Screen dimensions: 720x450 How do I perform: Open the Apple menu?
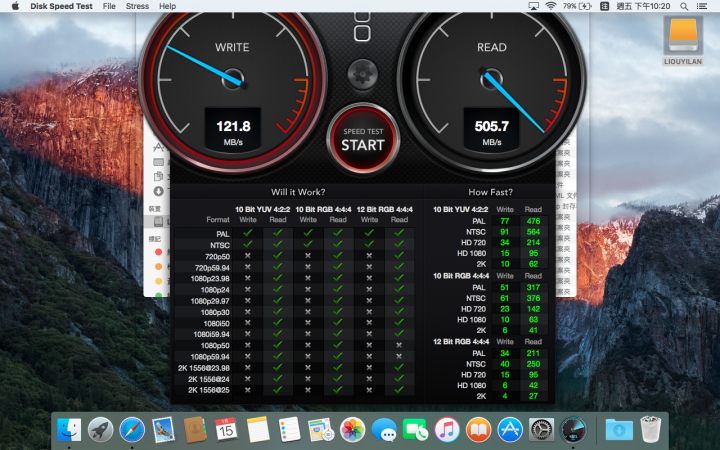(15, 6)
